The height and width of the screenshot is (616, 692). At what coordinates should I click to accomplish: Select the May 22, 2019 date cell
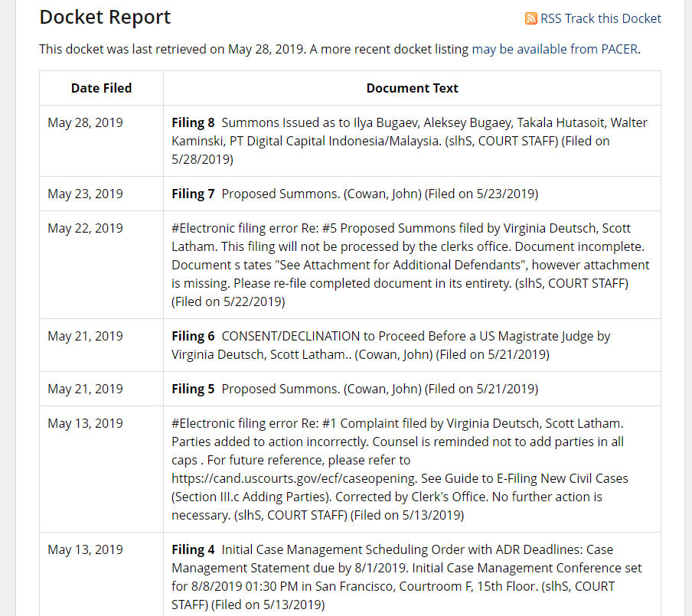85,228
